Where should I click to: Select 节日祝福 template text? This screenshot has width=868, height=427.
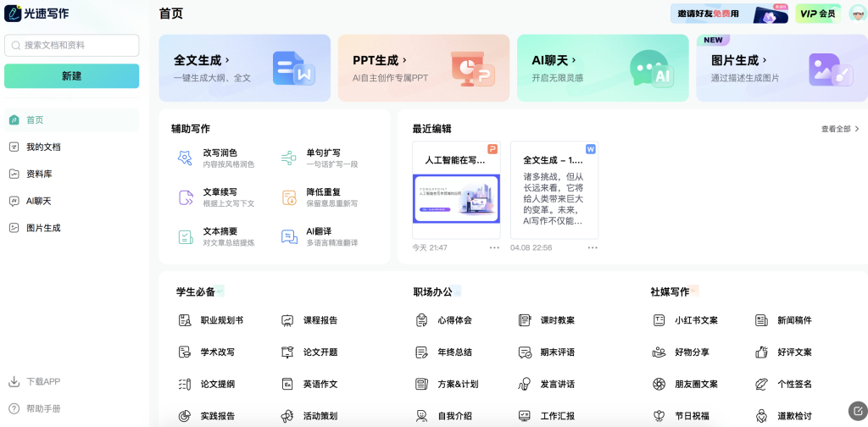pos(692,416)
